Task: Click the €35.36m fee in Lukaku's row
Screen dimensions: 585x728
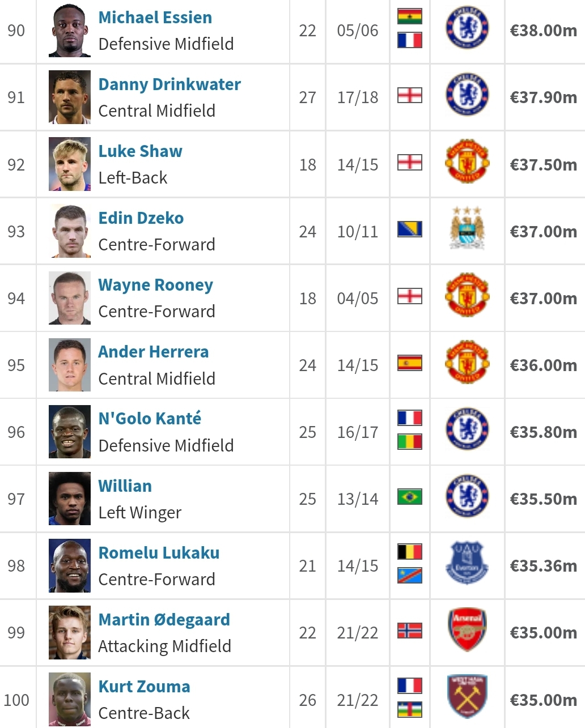Action: [x=543, y=566]
